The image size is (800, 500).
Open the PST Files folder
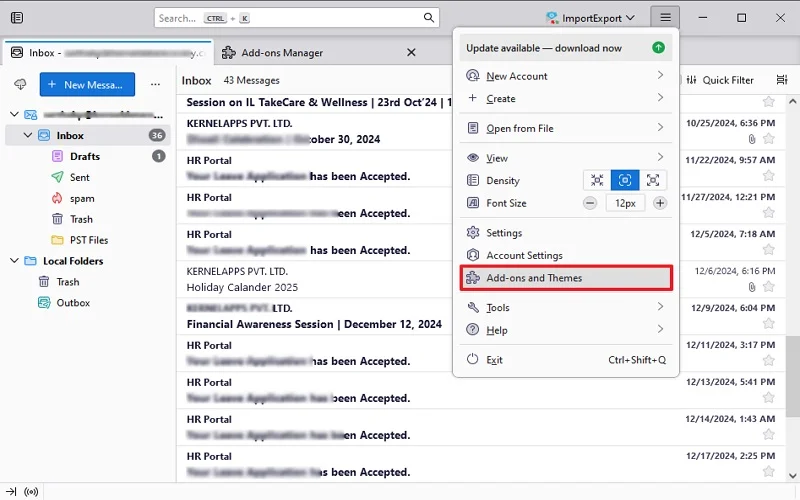88,240
